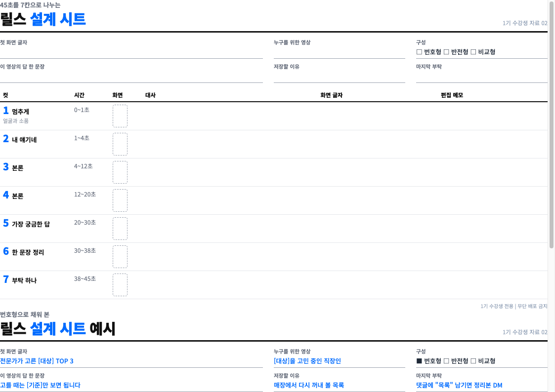
Task: Click the 1 멈추게 cut label
Action: pos(16,111)
